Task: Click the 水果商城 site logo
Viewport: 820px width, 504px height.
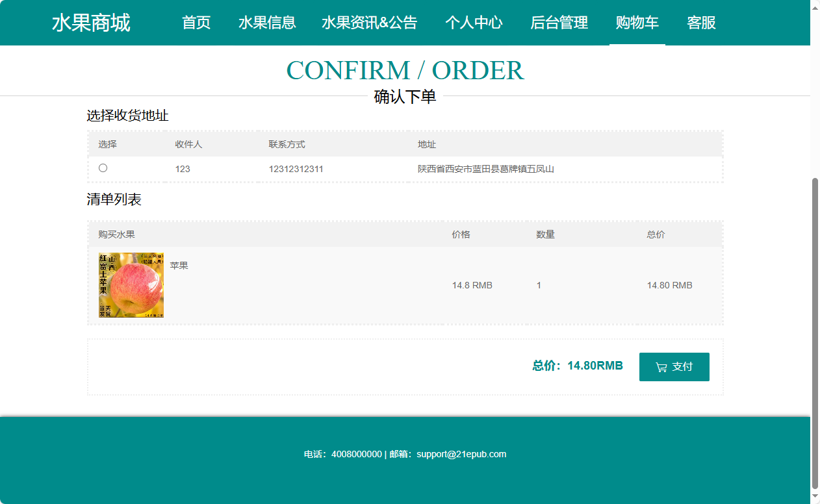Action: coord(92,23)
